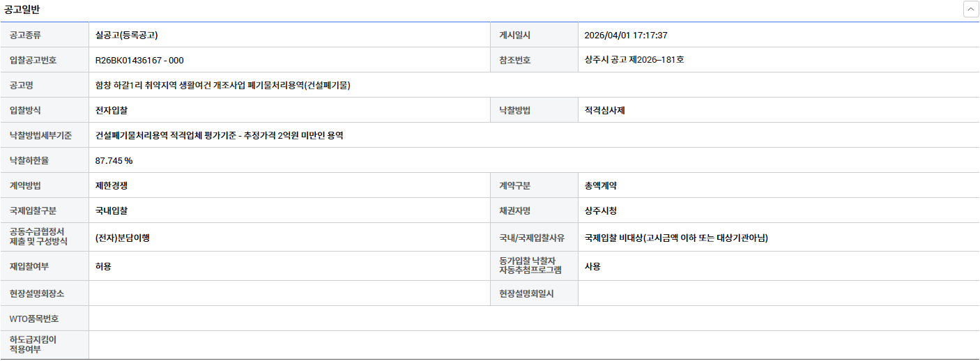This screenshot has width=980, height=361.
Task: Click the 허용 value in 재입찰여부 row
Action: click(x=103, y=266)
